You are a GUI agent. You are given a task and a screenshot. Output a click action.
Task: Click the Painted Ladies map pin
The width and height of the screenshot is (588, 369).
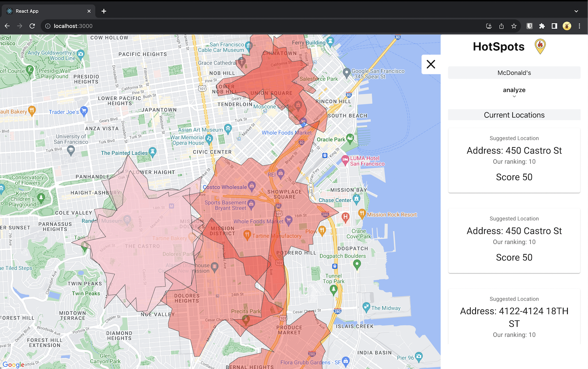[152, 152]
